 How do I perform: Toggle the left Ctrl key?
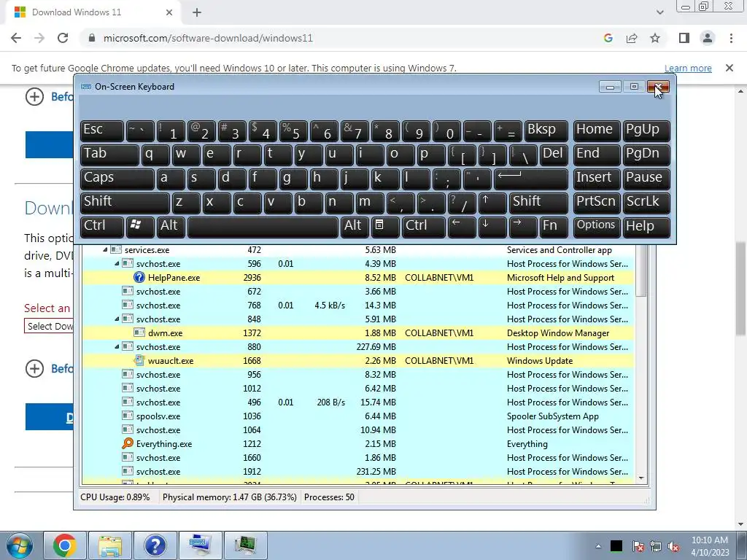[102, 226]
